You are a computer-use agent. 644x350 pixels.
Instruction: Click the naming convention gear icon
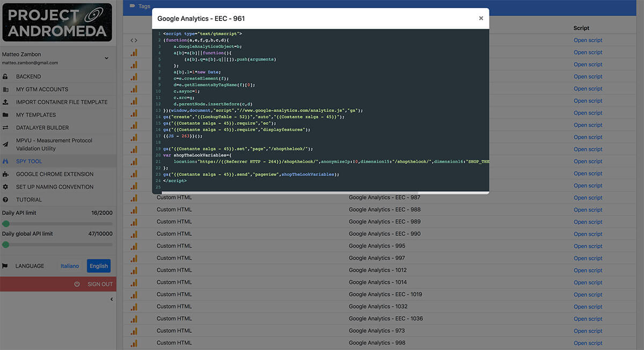pyautogui.click(x=5, y=187)
